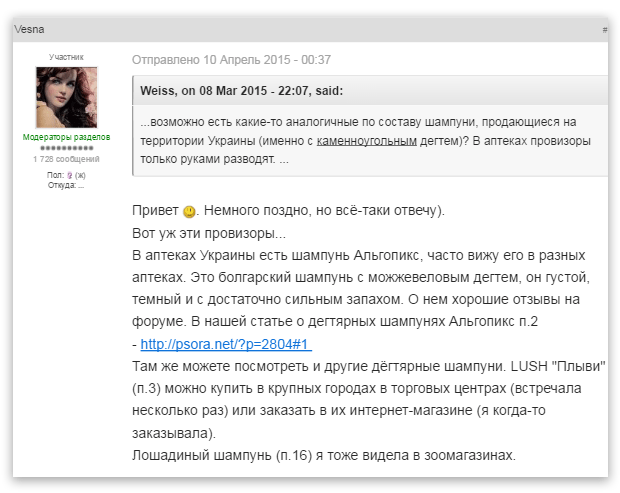Image resolution: width=620 pixels, height=493 pixels.
Task: Click Vesna's avatar portrait image
Action: [x=66, y=97]
